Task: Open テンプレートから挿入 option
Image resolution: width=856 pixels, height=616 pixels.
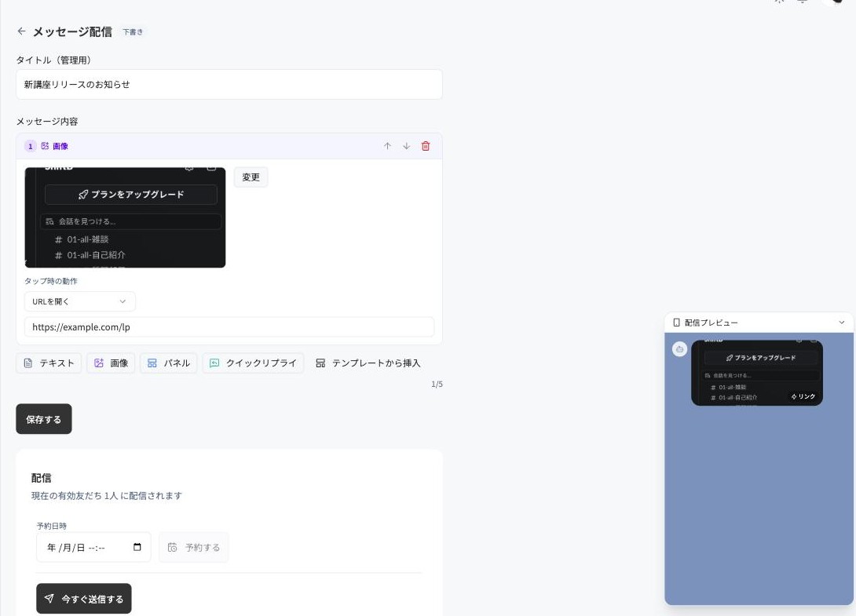Action: pos(368,363)
